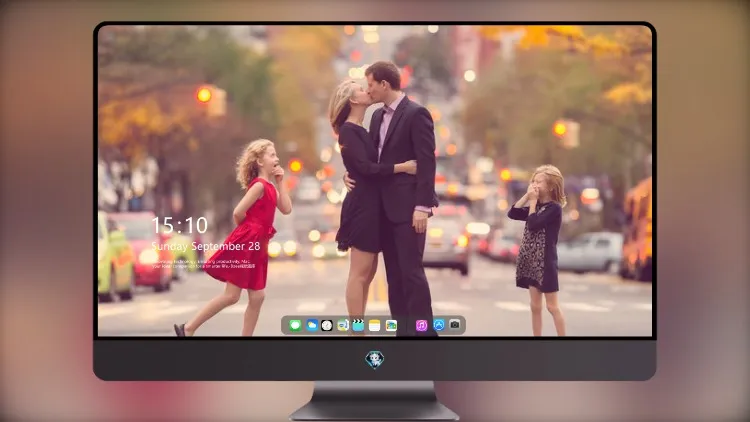Screen dimensions: 750x422
Task: Launch the Weather app from the dock
Action: click(311, 325)
